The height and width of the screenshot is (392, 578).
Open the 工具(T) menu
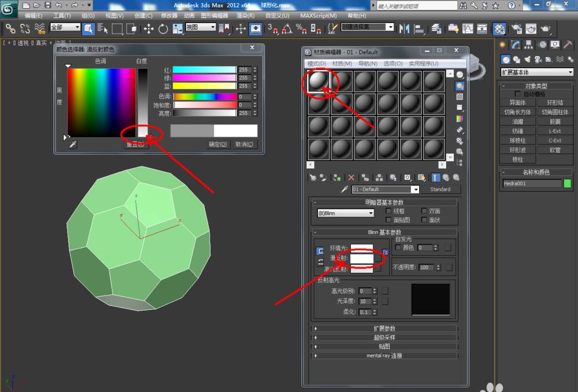point(62,16)
